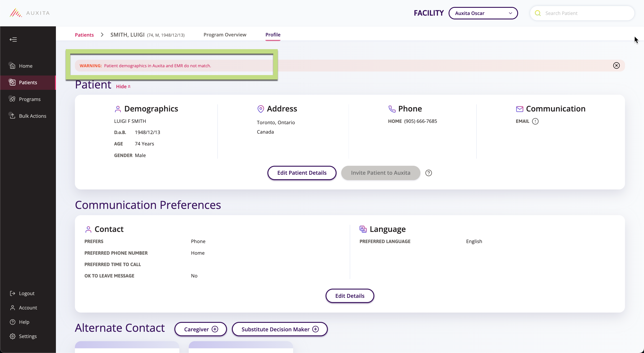The height and width of the screenshot is (353, 644).
Task: Click the Language translate icon
Action: coord(363,229)
